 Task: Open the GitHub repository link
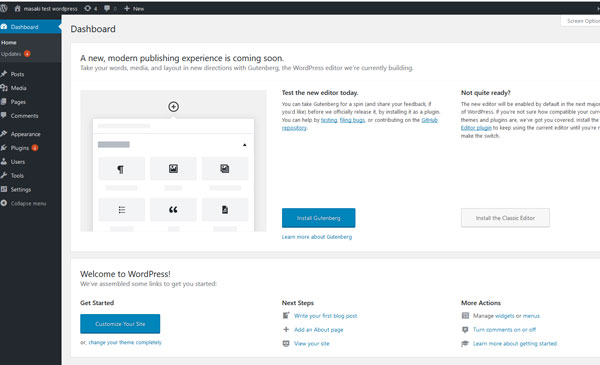point(429,120)
